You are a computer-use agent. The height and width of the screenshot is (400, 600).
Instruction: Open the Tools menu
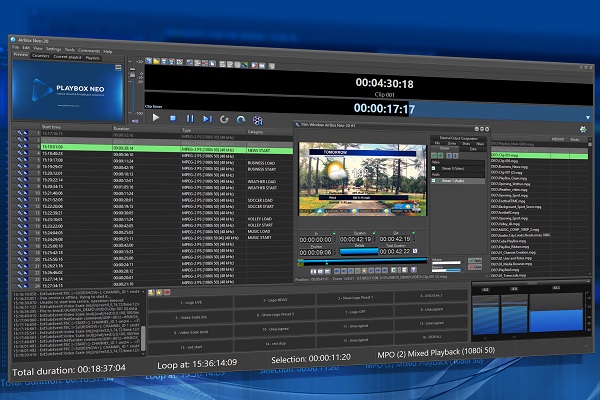click(x=70, y=50)
